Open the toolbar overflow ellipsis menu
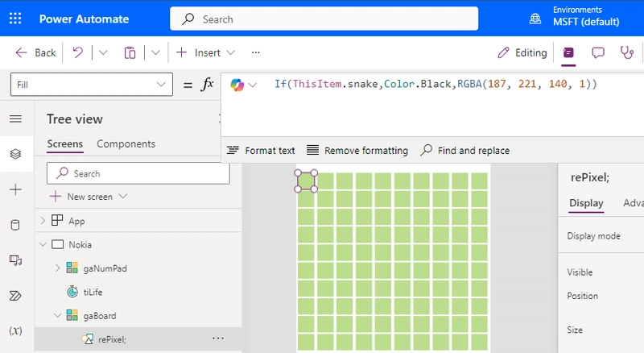 coord(255,52)
